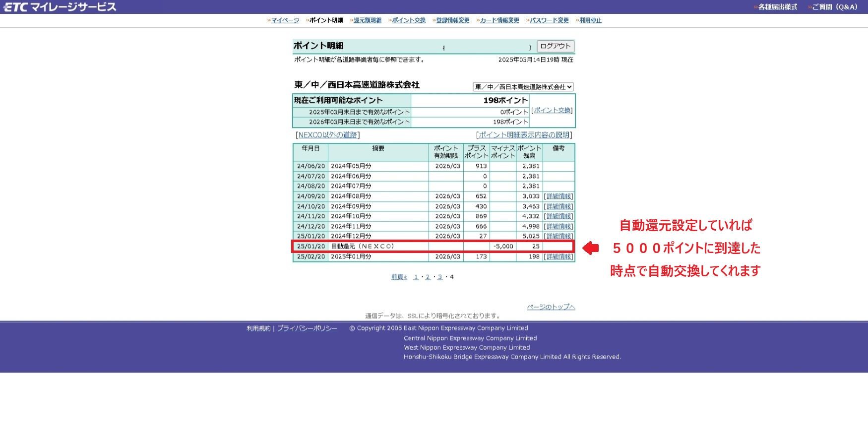Click the ポイント有効期限 column header
This screenshot has height=442, width=868.
pos(446,152)
